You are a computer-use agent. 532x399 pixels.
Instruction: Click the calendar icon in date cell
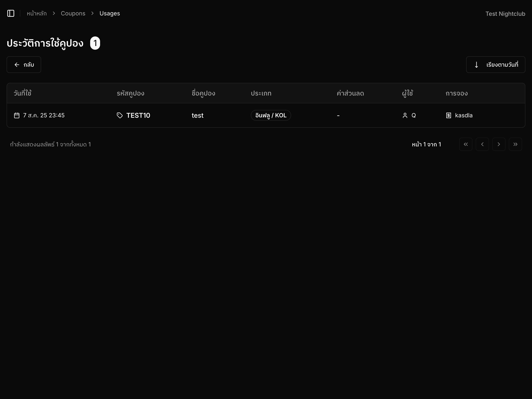coord(17,115)
